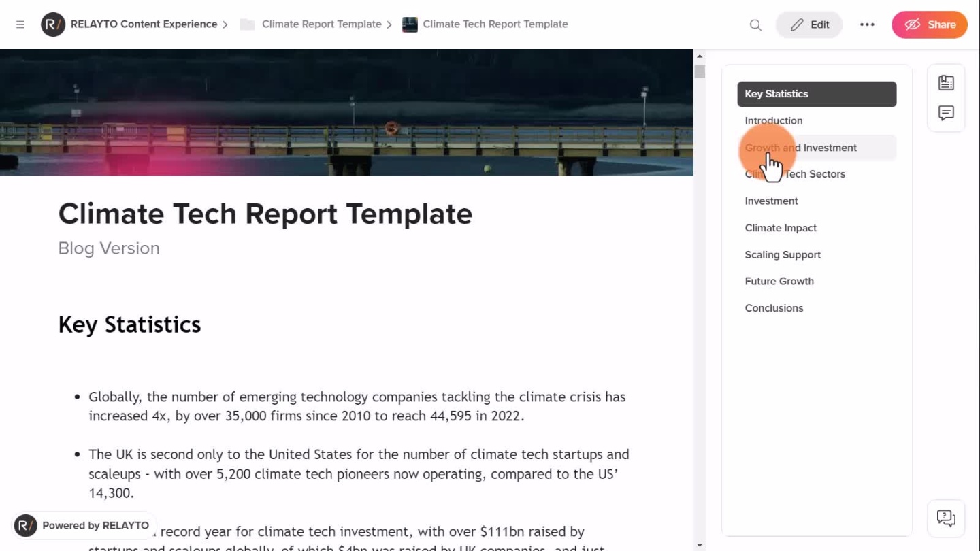Jump to the Climate Impact section
The height and width of the screenshot is (551, 980).
click(781, 228)
